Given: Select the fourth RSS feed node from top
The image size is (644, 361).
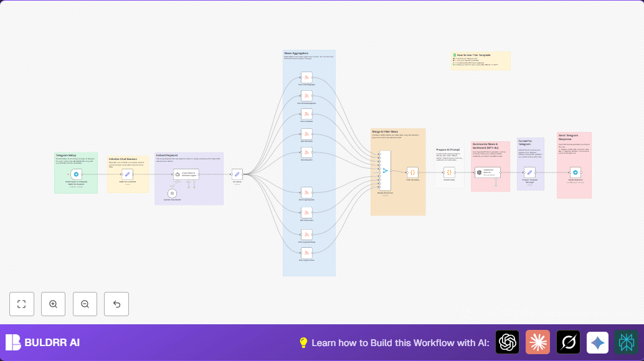Looking at the screenshot, I should point(306,134).
